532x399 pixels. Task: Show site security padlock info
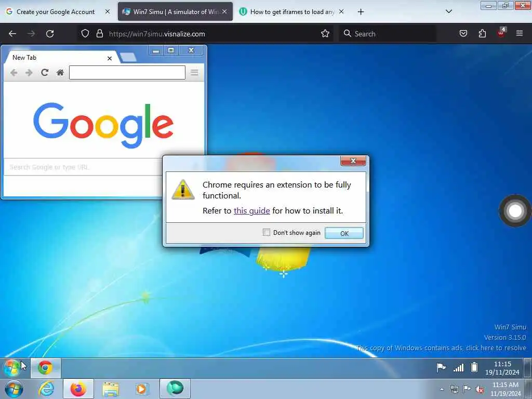tap(99, 34)
